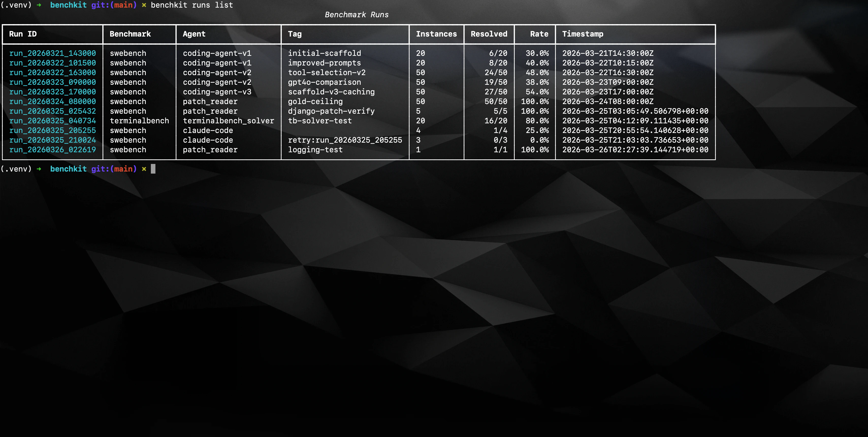
Task: Select run_20260325_040734 terminalbench row ID
Action: [52, 121]
